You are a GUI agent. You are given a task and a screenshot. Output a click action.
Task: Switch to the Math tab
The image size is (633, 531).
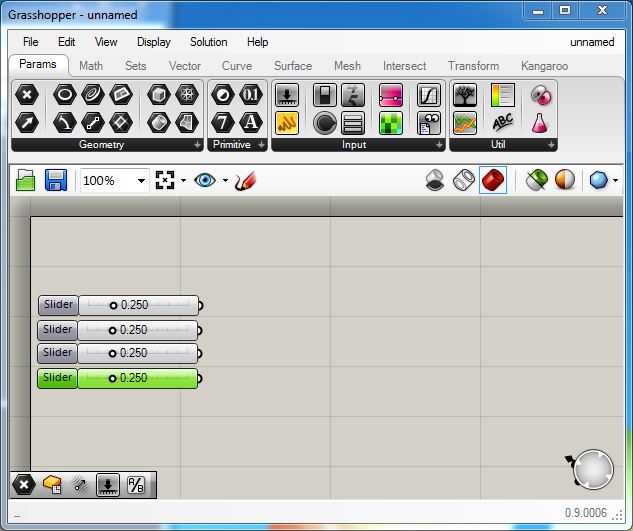91,66
